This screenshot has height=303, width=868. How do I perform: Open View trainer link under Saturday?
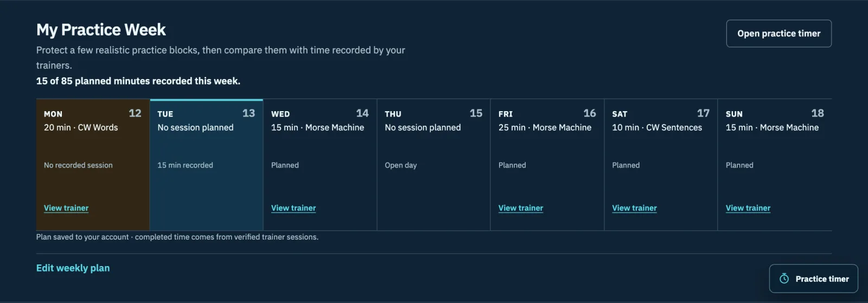634,208
